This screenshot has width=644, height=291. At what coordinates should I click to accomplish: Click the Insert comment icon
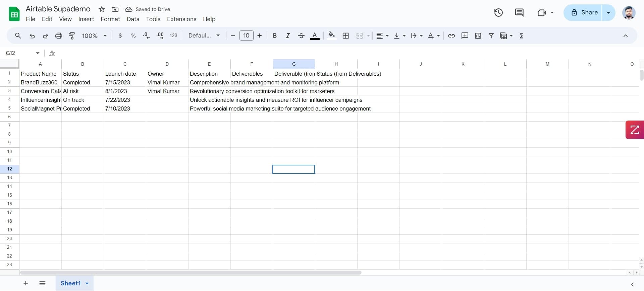click(465, 35)
